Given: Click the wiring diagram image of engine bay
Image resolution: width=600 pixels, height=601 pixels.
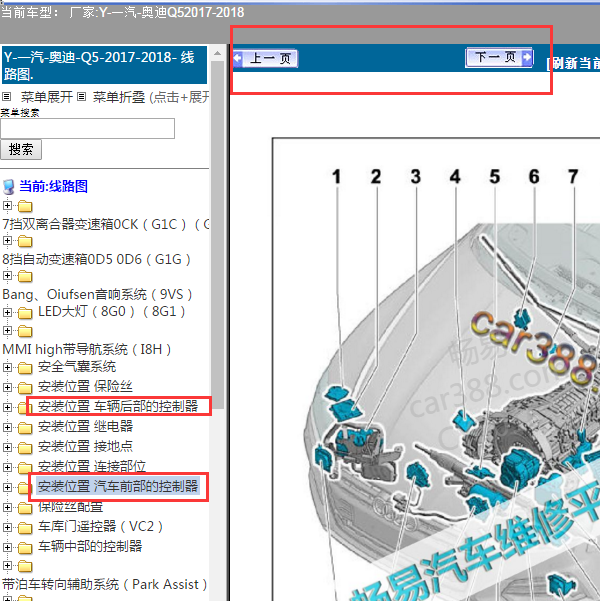Looking at the screenshot, I should pos(436,369).
